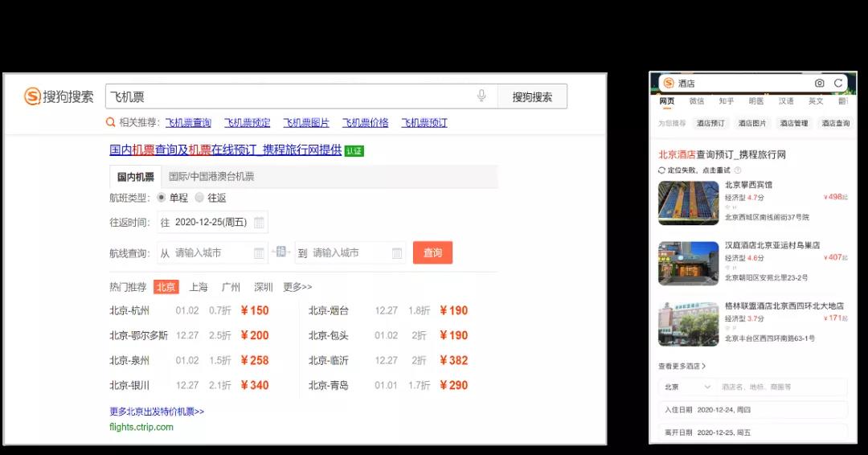Open 北京攀西宾馆 hotel thumbnail
The width and height of the screenshot is (868, 455).
[x=688, y=203]
